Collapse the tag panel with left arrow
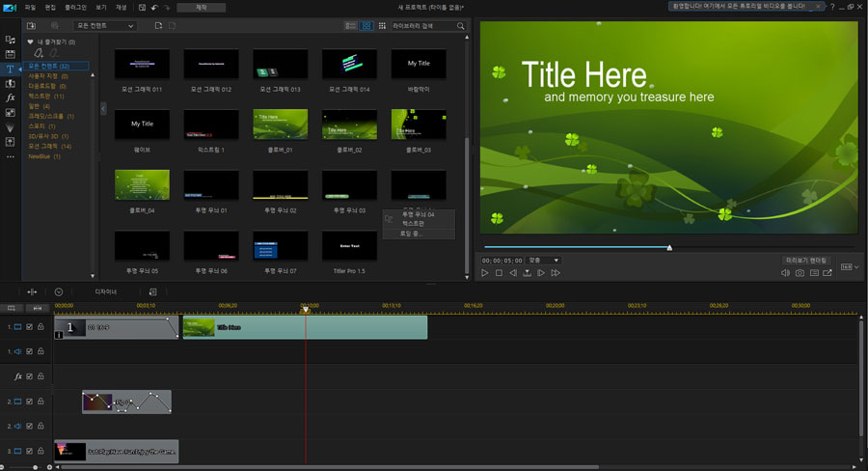868x471 pixels. tap(103, 109)
